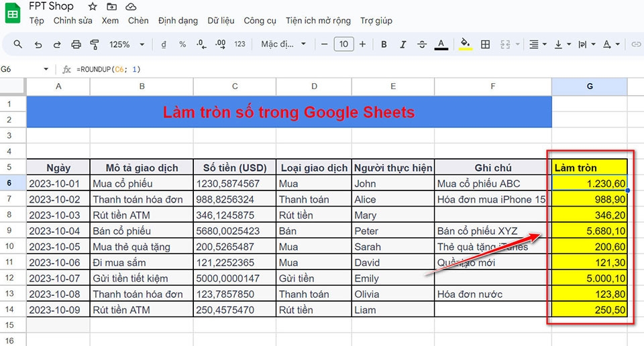Select row 6 header

tap(9, 183)
